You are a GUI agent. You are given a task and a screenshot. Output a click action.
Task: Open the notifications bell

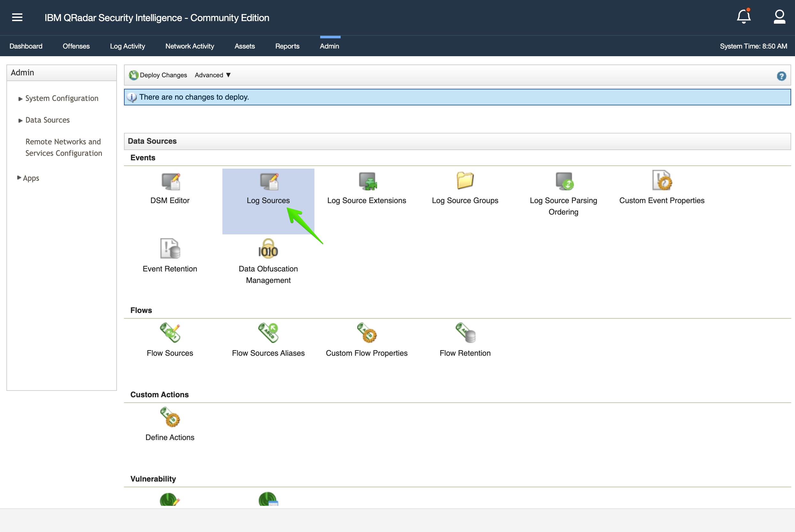[744, 16]
